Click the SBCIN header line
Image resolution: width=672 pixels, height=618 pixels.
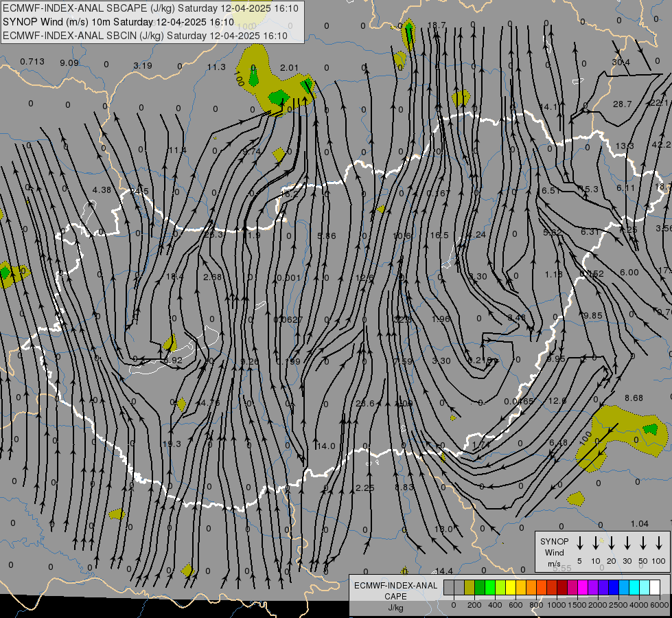coord(145,36)
